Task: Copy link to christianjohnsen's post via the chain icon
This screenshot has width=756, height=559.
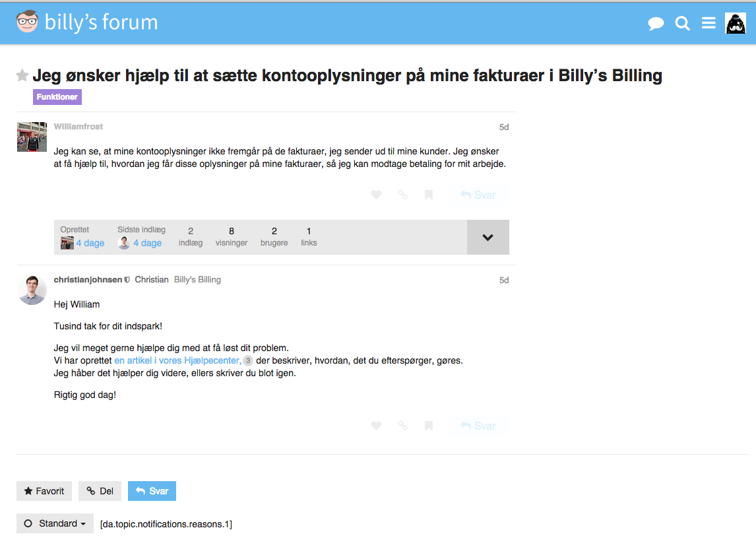Action: (402, 426)
